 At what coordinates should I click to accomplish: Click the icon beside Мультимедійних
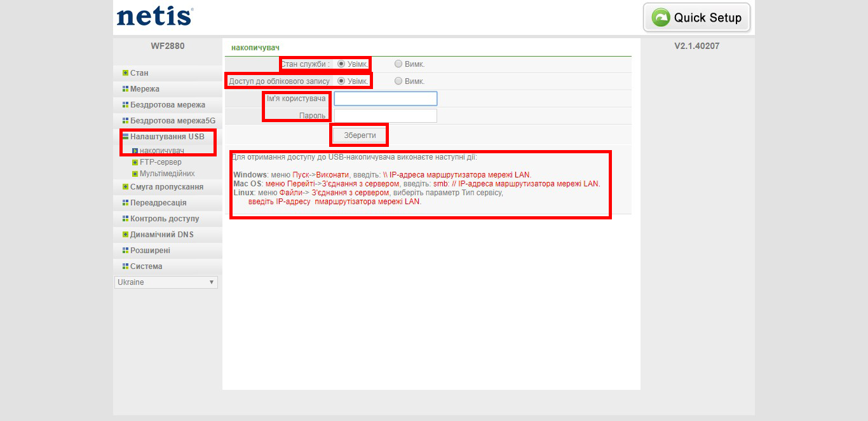[x=135, y=174]
